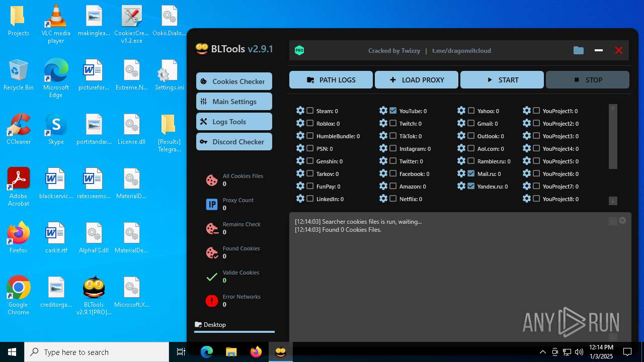
Task: Open File Explorer from taskbar
Action: [231, 352]
